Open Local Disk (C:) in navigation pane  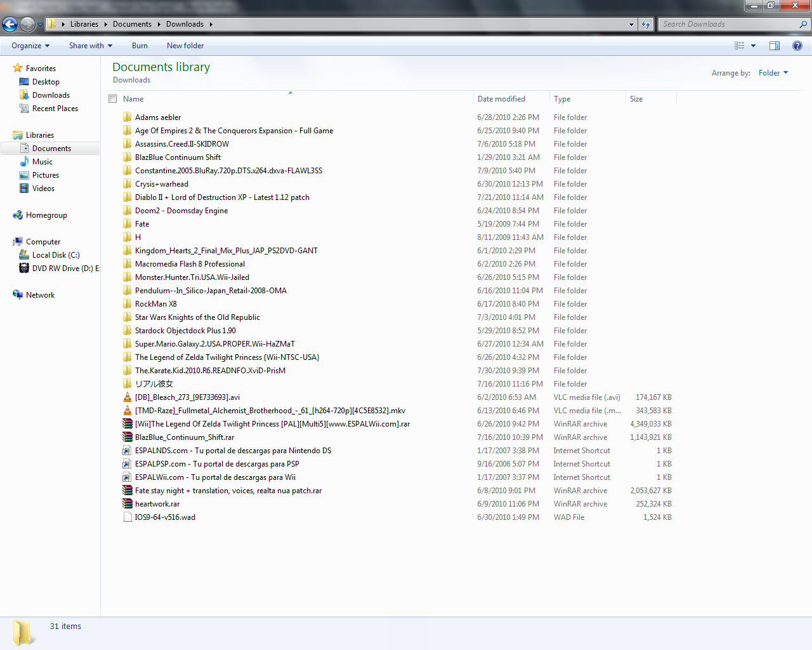click(56, 255)
